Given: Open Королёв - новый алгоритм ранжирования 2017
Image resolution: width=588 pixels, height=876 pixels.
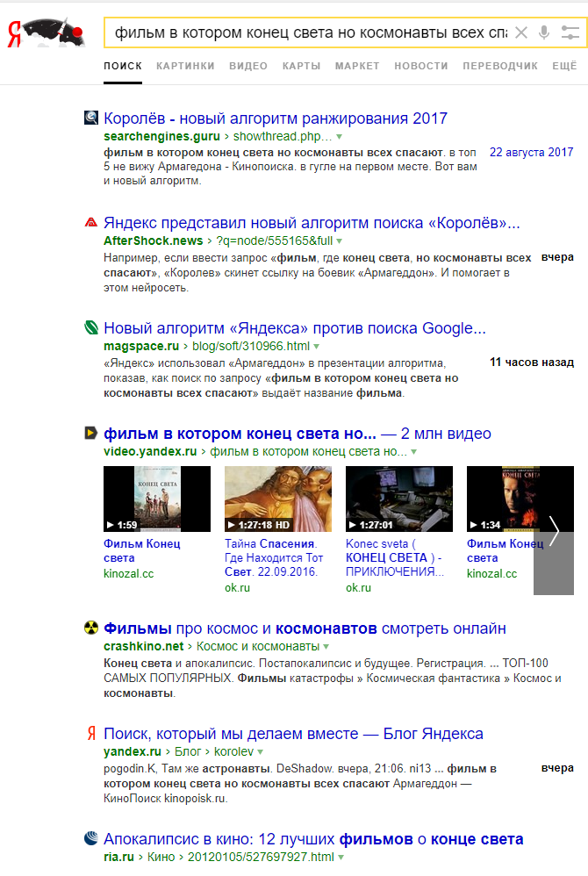Looking at the screenshot, I should coord(276,118).
